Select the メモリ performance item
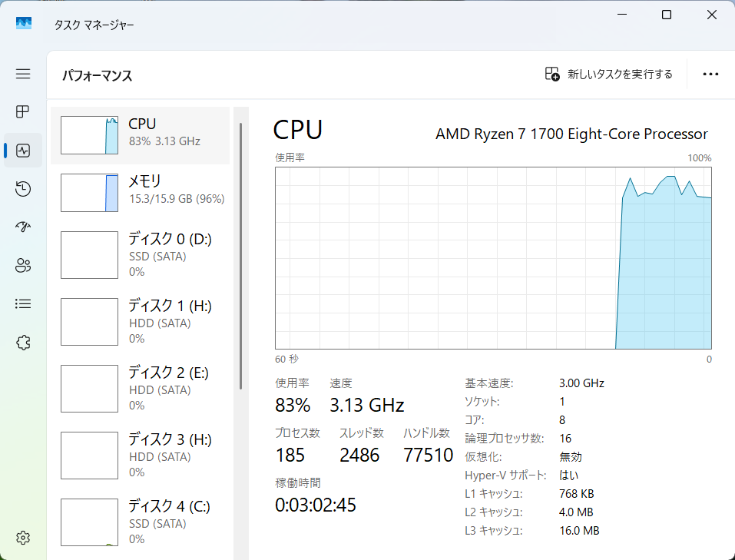Screen dimensions: 735x560 tap(141, 192)
